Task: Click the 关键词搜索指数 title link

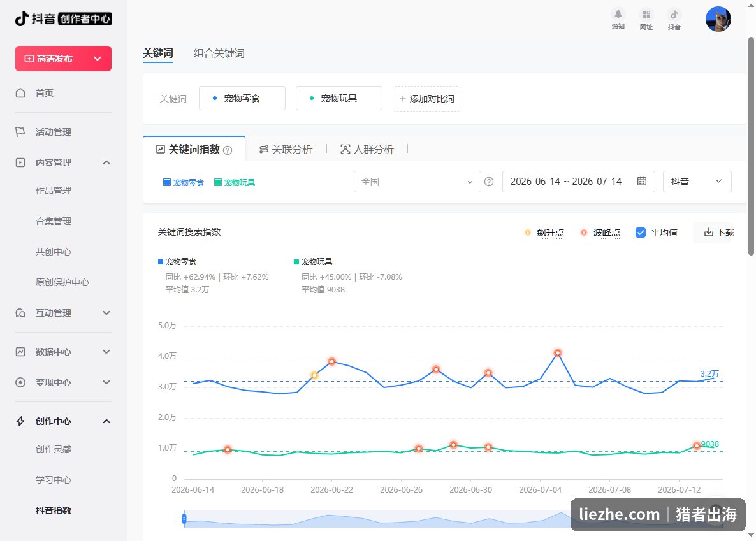Action: pos(189,233)
